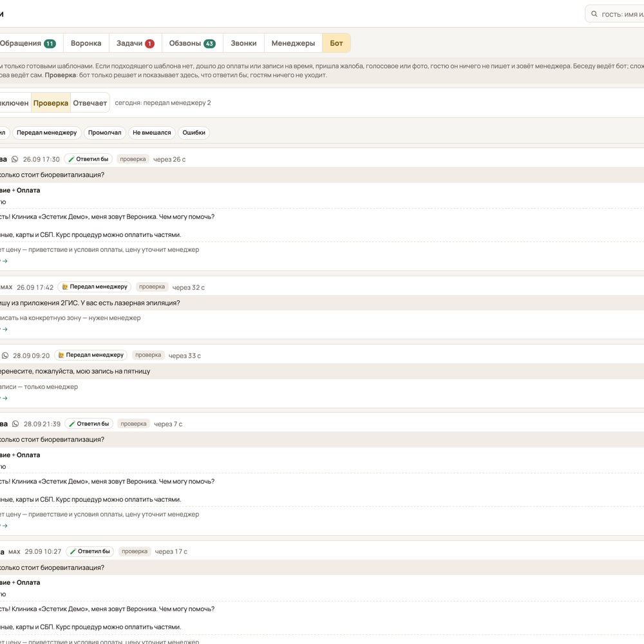Click the pencil icon in the 26.09 17:30 Ответил бы badge

coord(71,159)
